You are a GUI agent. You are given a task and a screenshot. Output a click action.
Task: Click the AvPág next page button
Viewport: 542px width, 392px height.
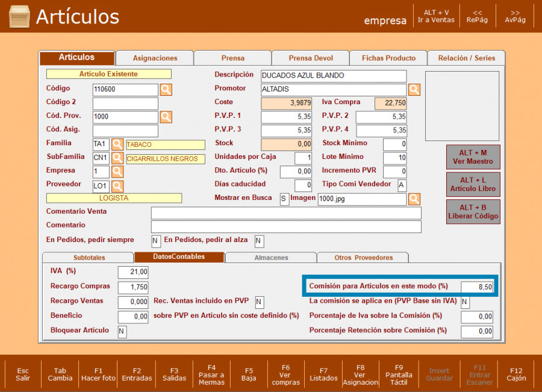515,16
